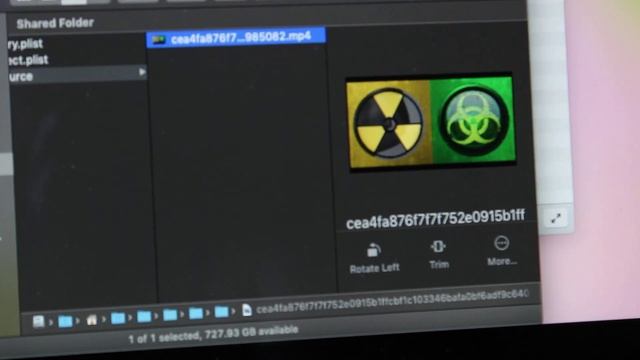
Task: Click the Trim icon in preview pane
Action: [438, 247]
